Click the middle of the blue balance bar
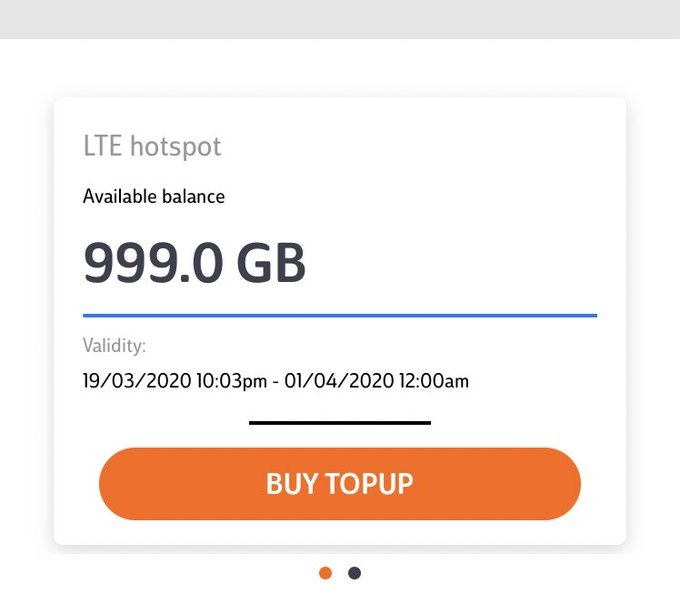Screen dimensions: 680x604 [340, 315]
